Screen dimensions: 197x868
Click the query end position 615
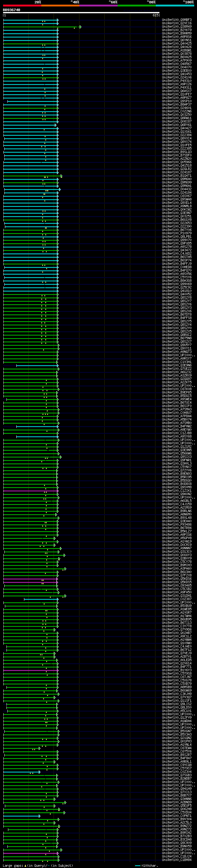click(155, 15)
